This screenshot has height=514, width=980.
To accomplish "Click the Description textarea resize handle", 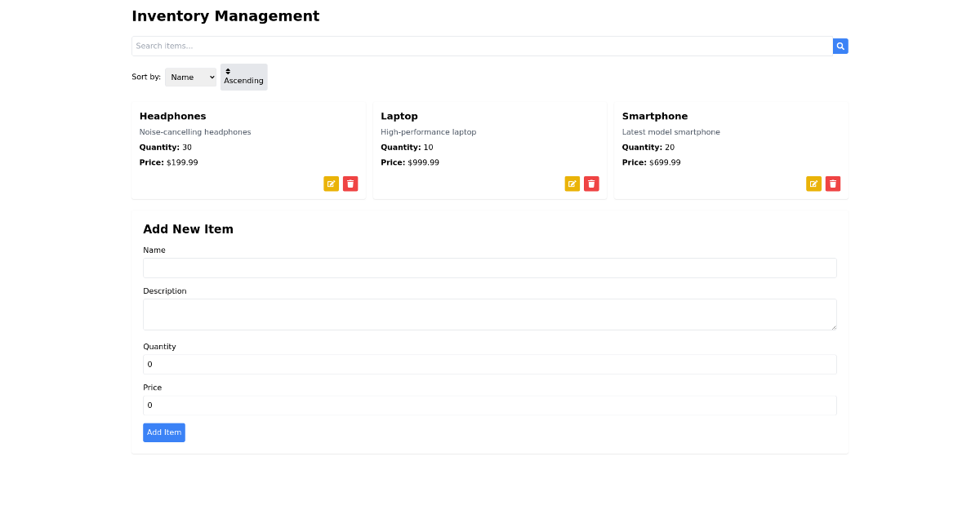I will coord(834,327).
